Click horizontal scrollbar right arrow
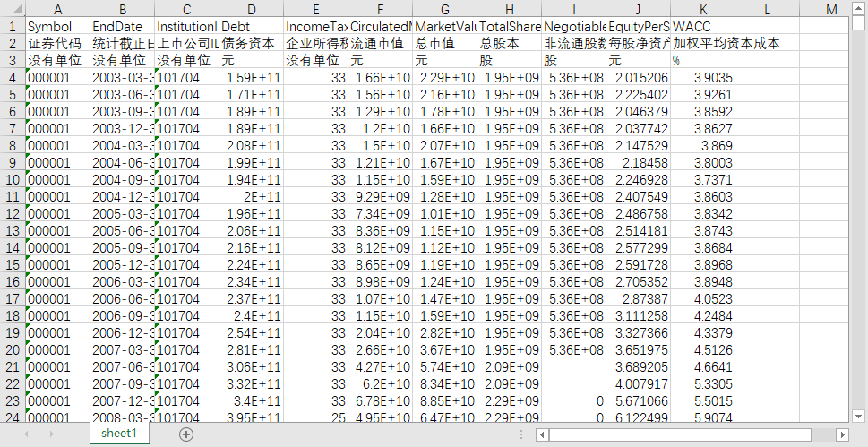Image resolution: width=868 pixels, height=447 pixels. pos(843,434)
